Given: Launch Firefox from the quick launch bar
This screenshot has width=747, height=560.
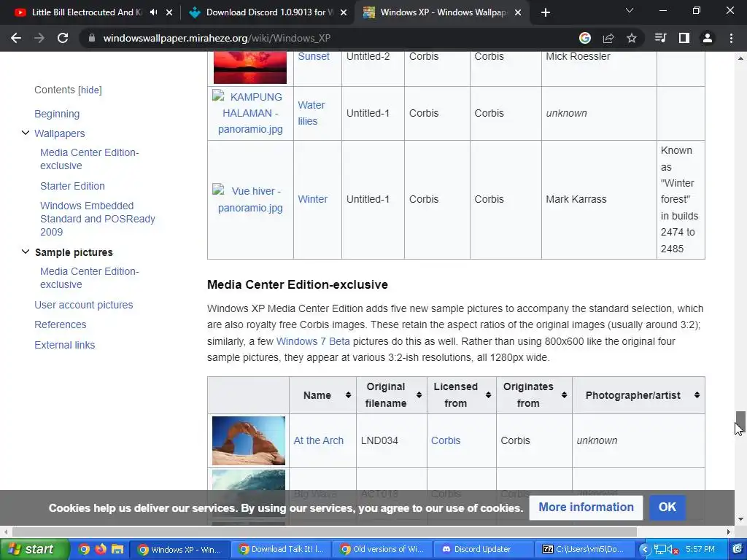Looking at the screenshot, I should click(x=101, y=549).
